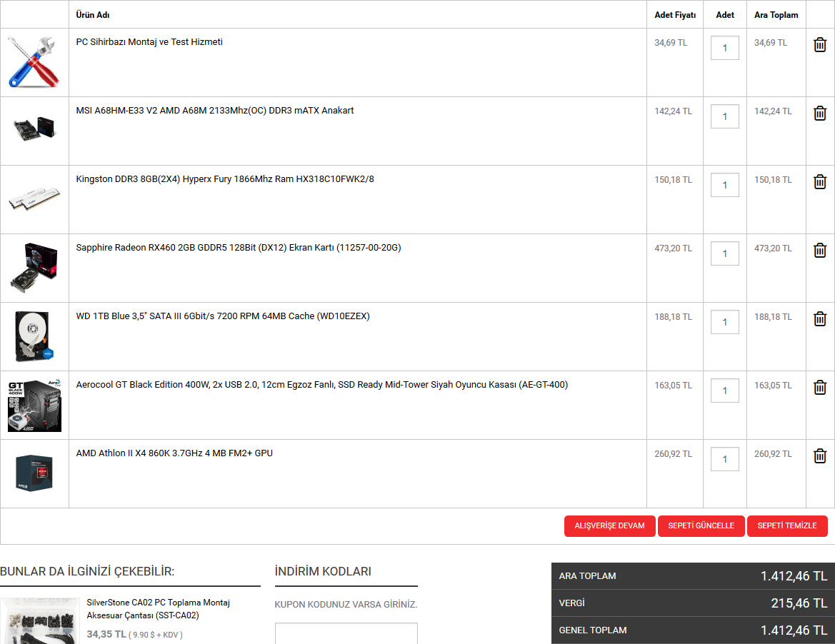This screenshot has width=835, height=644.
Task: Click SEPETİ GÜNCELLE button
Action: (x=701, y=526)
